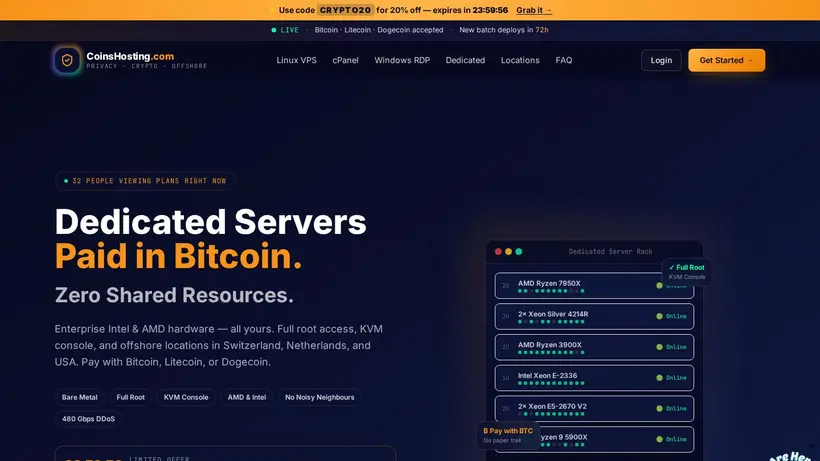Screen dimensions: 820x461
Task: Click the green LIVE status indicator
Action: pyautogui.click(x=285, y=30)
